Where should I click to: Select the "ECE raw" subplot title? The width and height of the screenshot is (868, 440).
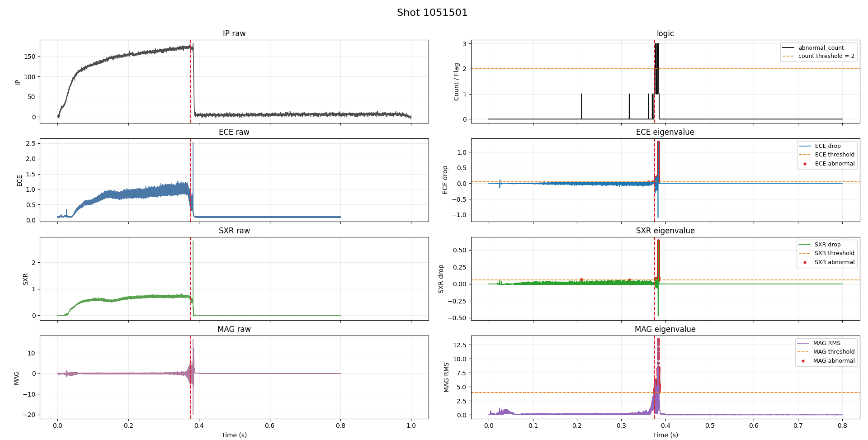tap(234, 132)
